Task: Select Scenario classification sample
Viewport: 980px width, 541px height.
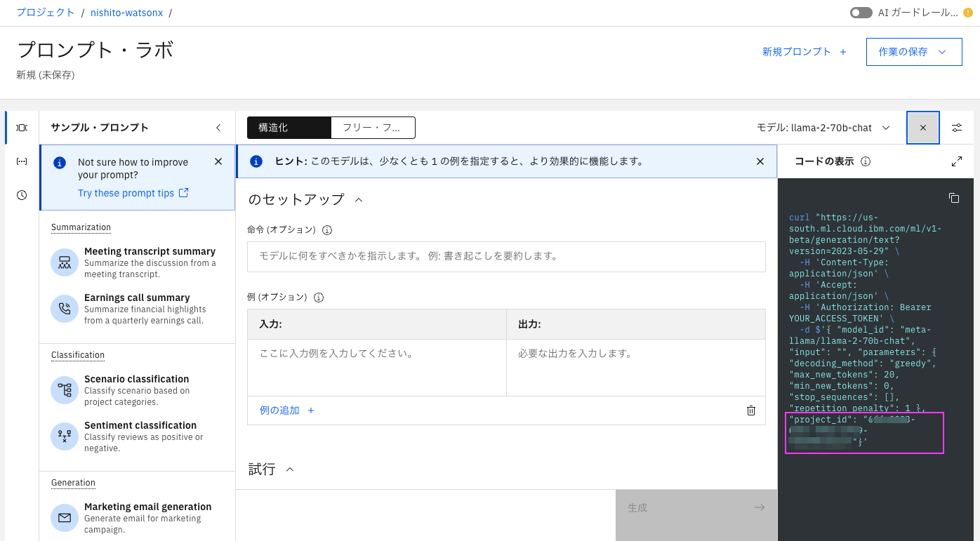Action: (x=137, y=390)
